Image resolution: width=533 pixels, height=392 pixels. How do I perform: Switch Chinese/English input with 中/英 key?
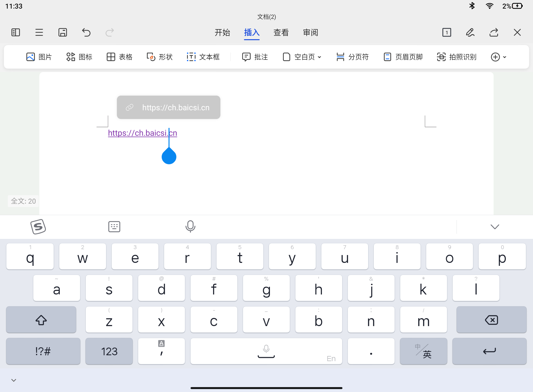tap(424, 351)
